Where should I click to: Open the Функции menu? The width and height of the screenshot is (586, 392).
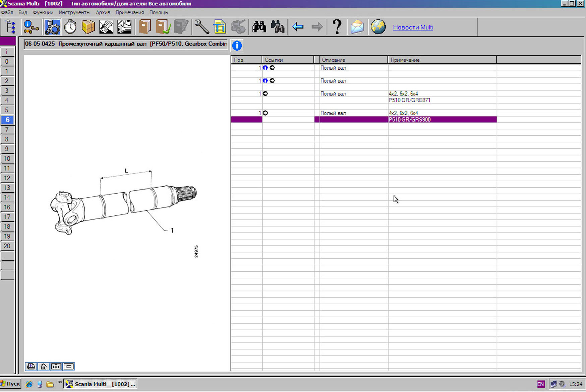(43, 12)
